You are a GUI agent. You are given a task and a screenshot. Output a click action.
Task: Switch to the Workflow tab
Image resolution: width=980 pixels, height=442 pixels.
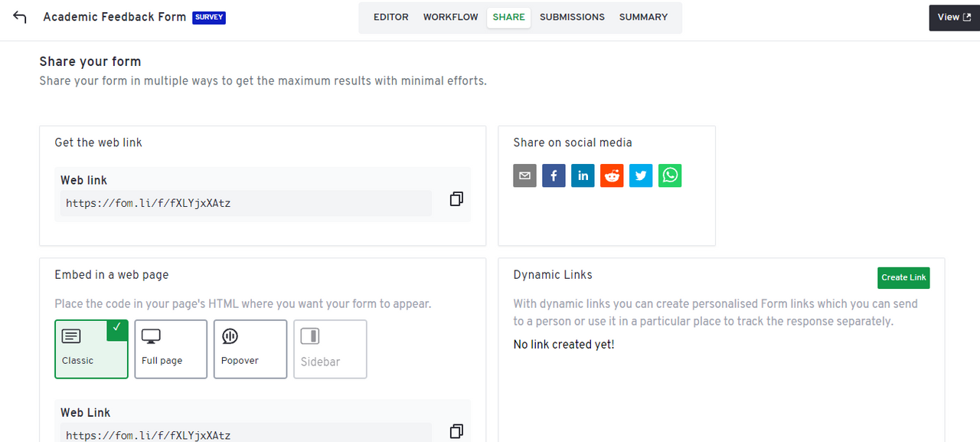pos(451,17)
